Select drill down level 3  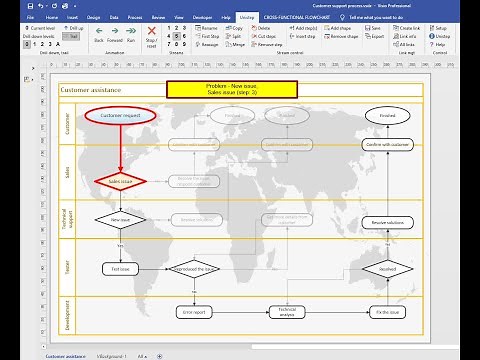point(50,44)
